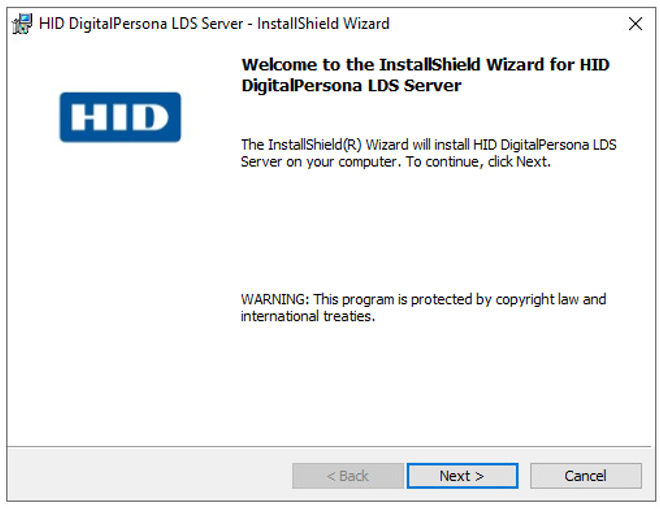Click the empty title bar area before Close

point(520,23)
